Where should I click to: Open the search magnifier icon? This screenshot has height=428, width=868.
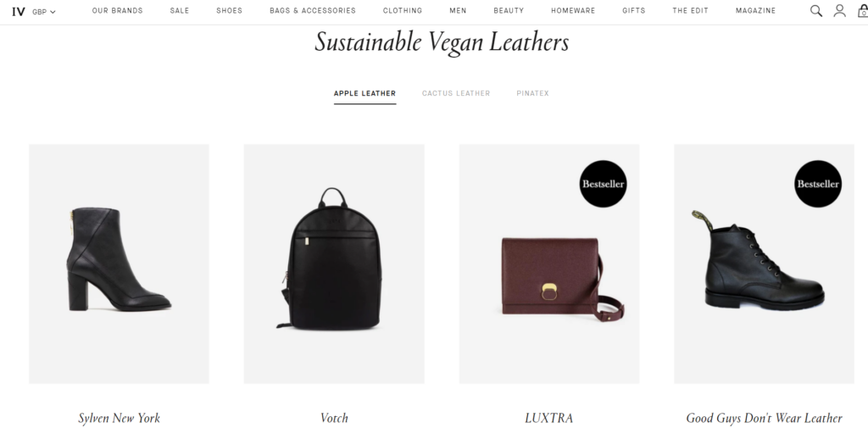point(816,11)
